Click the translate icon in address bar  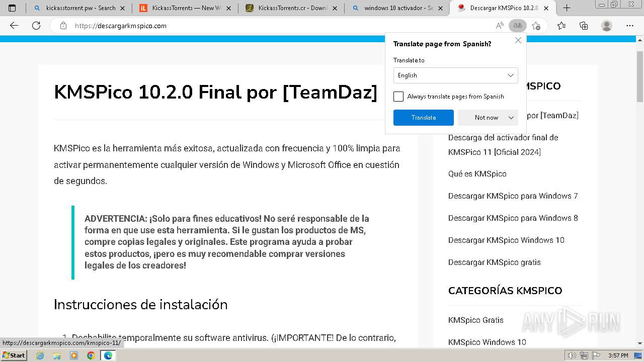coord(518,26)
